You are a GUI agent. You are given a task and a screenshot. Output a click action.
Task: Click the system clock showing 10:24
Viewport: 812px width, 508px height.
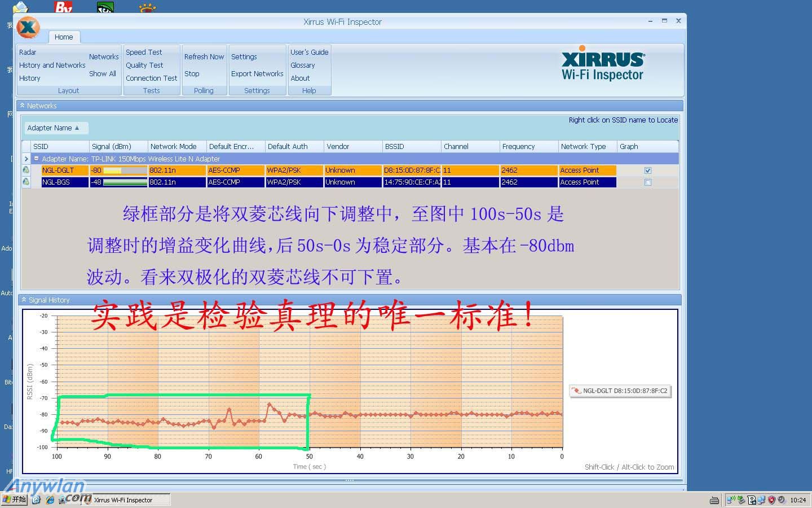[x=798, y=500]
